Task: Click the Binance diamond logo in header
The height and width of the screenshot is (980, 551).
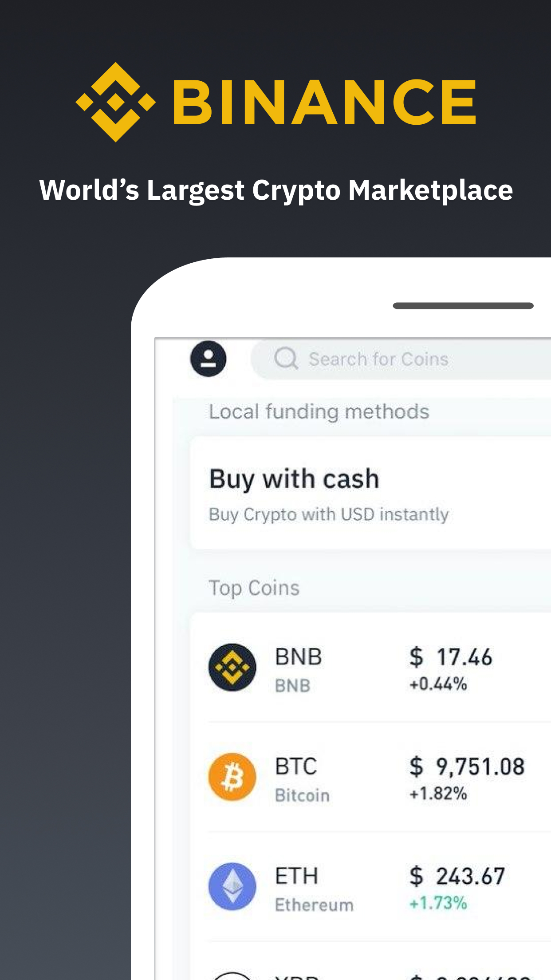Action: [116, 102]
